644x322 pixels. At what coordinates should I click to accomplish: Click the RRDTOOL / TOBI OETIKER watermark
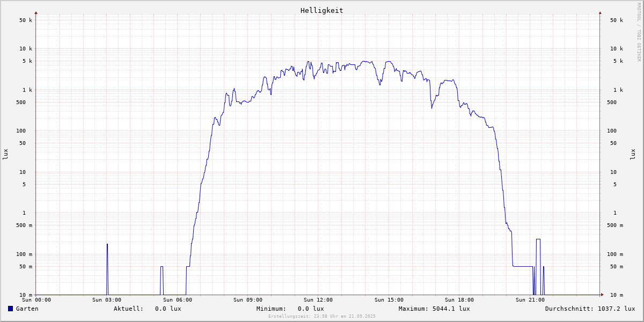[639, 32]
